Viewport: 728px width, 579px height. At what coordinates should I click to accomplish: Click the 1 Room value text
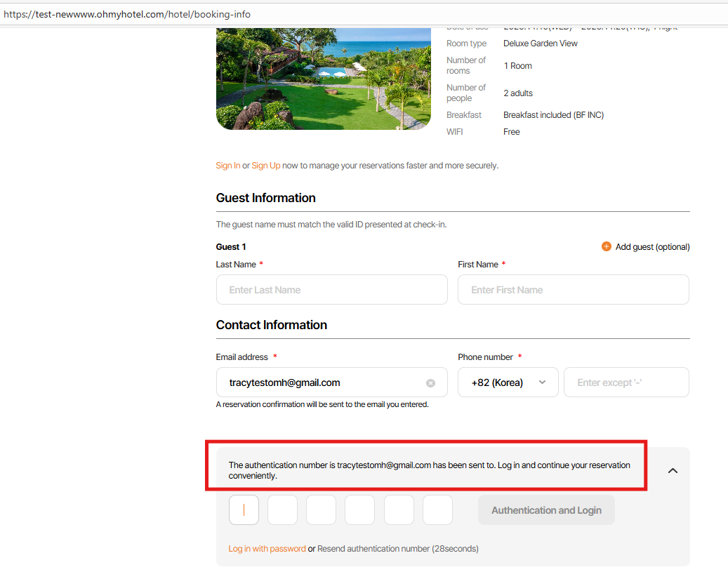pos(517,66)
